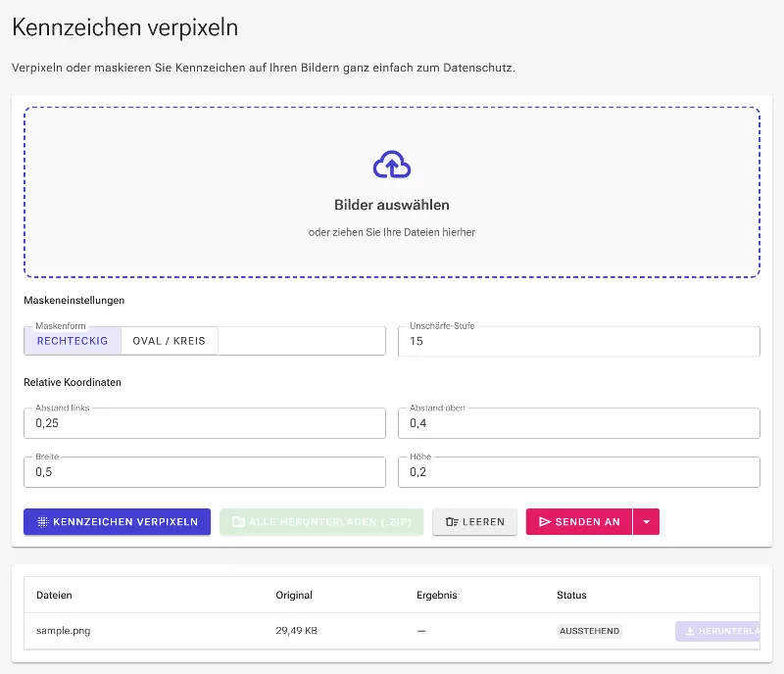
Task: Click the Abstand links input field
Action: pyautogui.click(x=205, y=423)
